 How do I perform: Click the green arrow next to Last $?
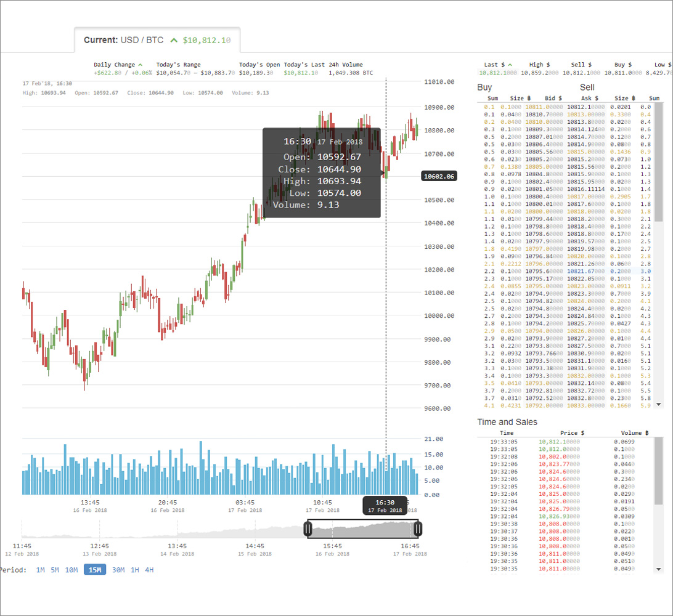point(511,65)
